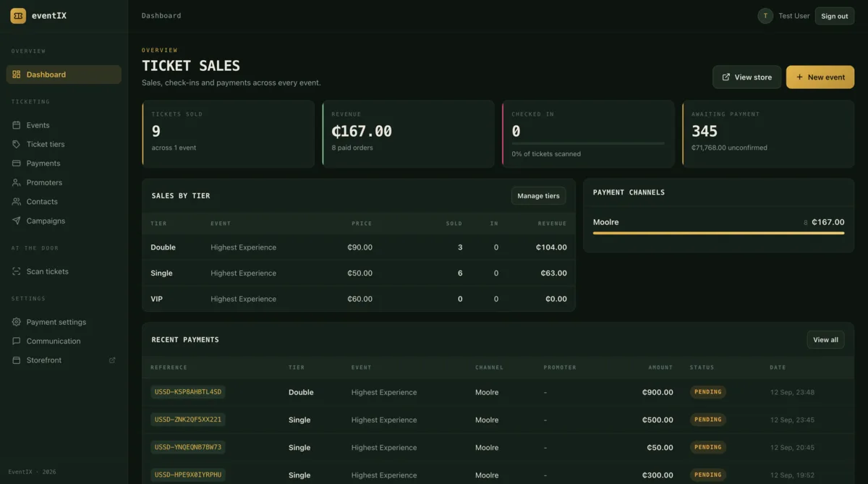Click Pending badge on ₵500.00 payment
This screenshot has height=484, width=868.
[708, 420]
